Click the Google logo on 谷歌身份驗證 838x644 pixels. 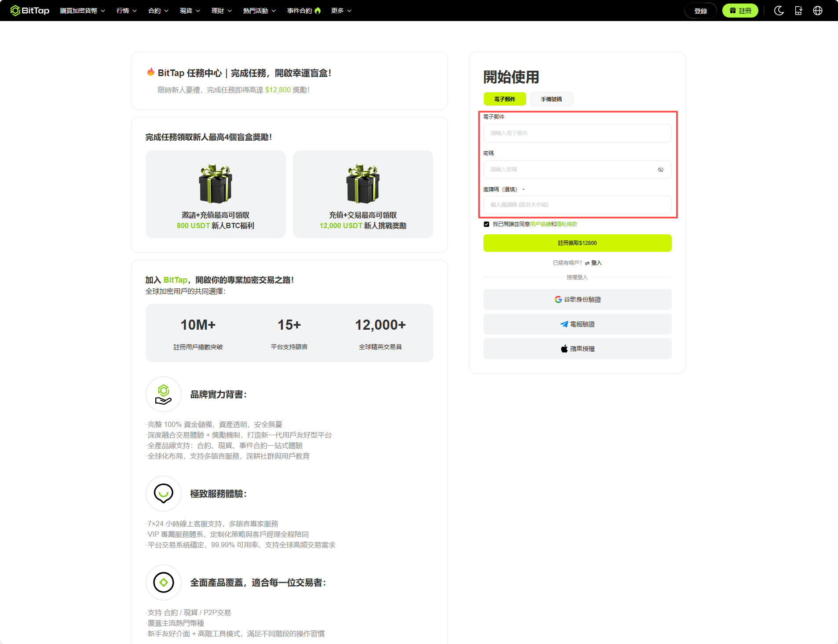point(558,299)
